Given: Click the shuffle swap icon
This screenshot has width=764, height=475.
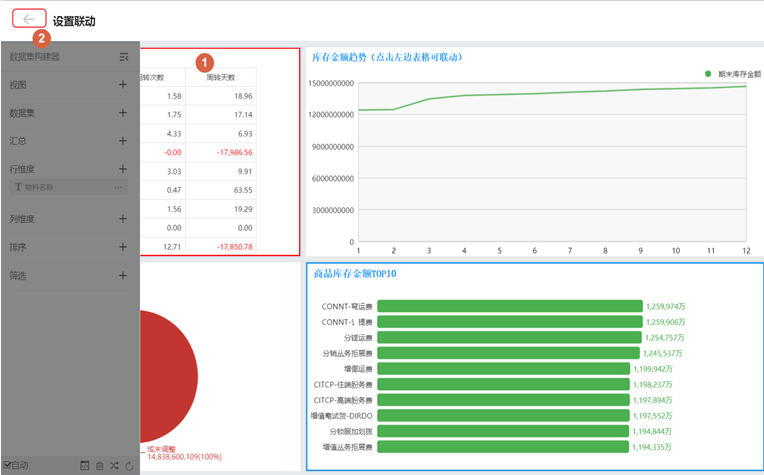Looking at the screenshot, I should pyautogui.click(x=114, y=466).
